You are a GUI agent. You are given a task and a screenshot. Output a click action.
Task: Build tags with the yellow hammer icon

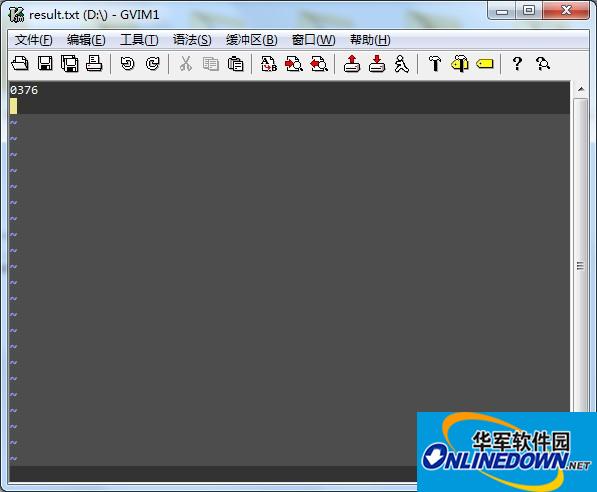(x=460, y=64)
